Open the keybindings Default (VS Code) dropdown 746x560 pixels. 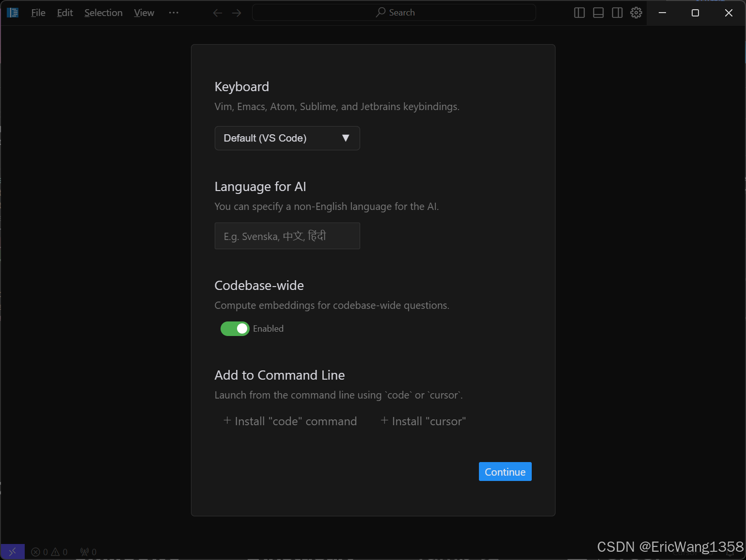tap(287, 138)
